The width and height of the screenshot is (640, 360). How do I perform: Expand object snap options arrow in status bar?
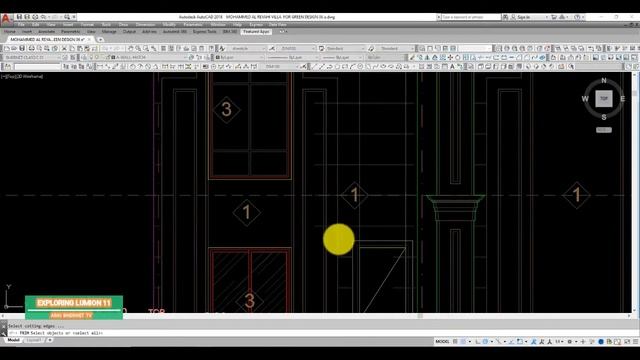point(526,342)
